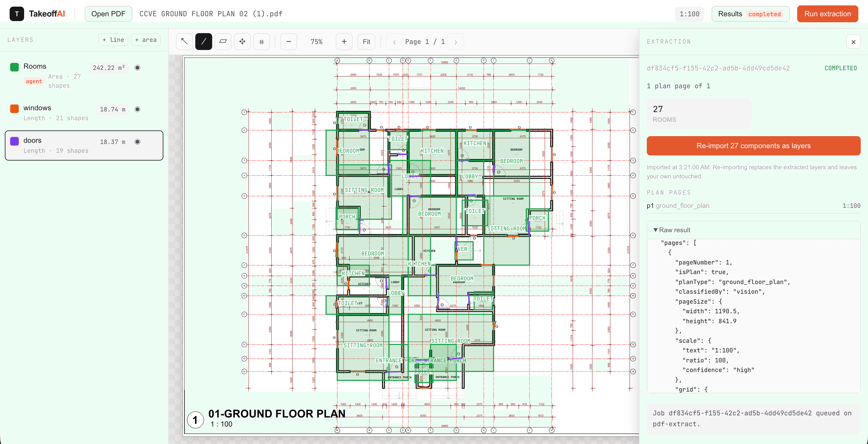Zoom in with the plus button
This screenshot has width=868, height=444.
click(344, 42)
